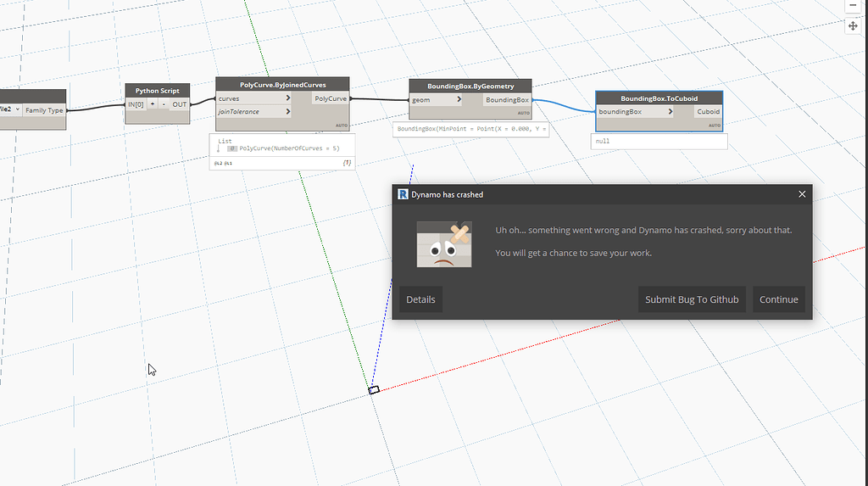Select the BoundingBox.ByGeometry node title

tap(470, 86)
